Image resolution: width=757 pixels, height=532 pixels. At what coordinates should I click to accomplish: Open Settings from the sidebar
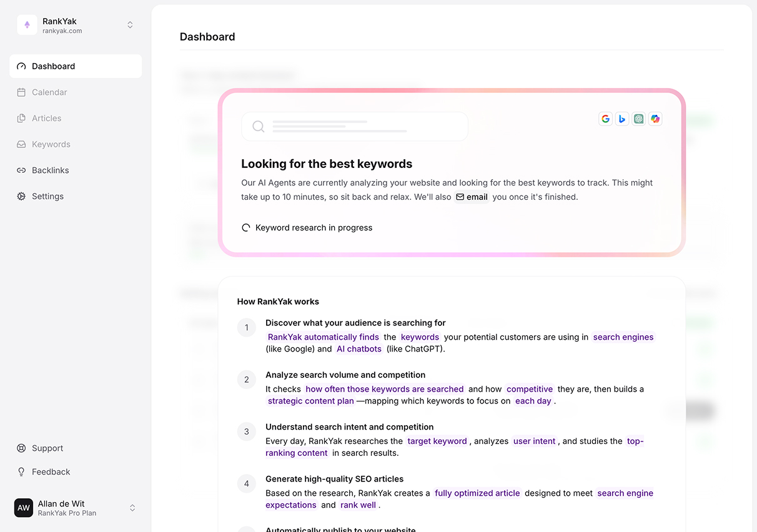click(47, 196)
